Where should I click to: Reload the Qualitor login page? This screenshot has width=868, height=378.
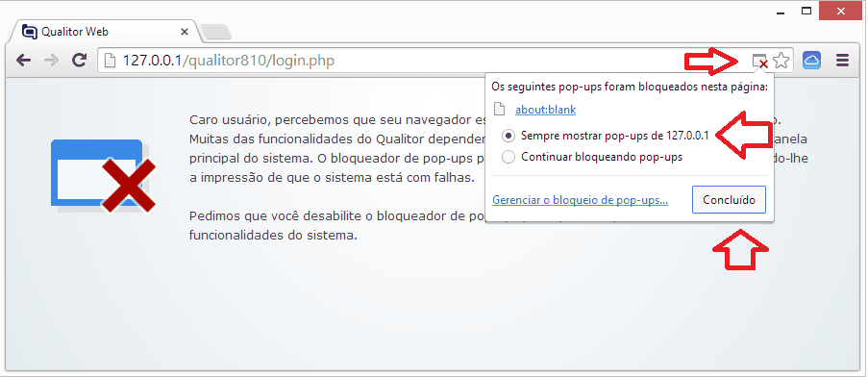point(80,61)
